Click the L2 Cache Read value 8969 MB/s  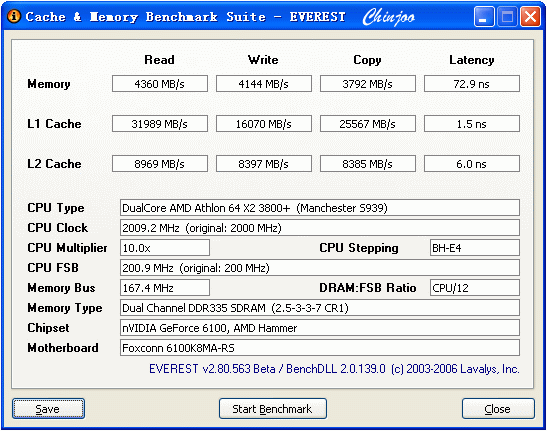click(160, 164)
